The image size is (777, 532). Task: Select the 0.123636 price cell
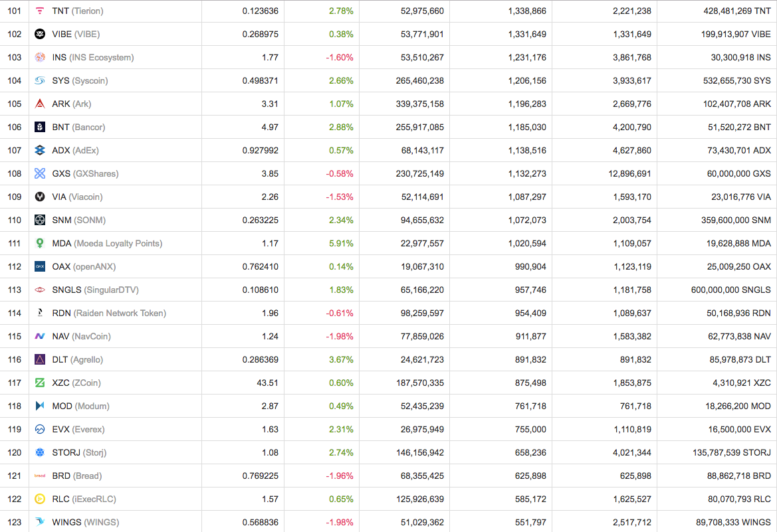[x=260, y=11]
